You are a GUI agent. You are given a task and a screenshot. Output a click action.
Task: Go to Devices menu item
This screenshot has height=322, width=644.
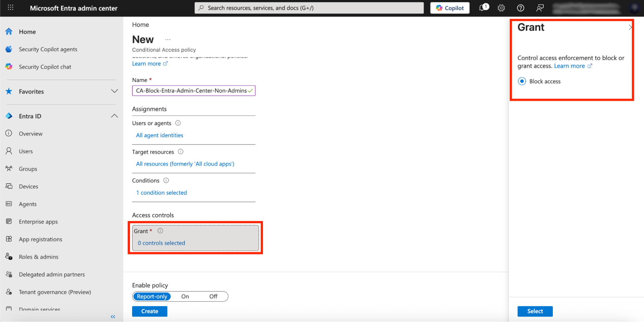(28, 187)
